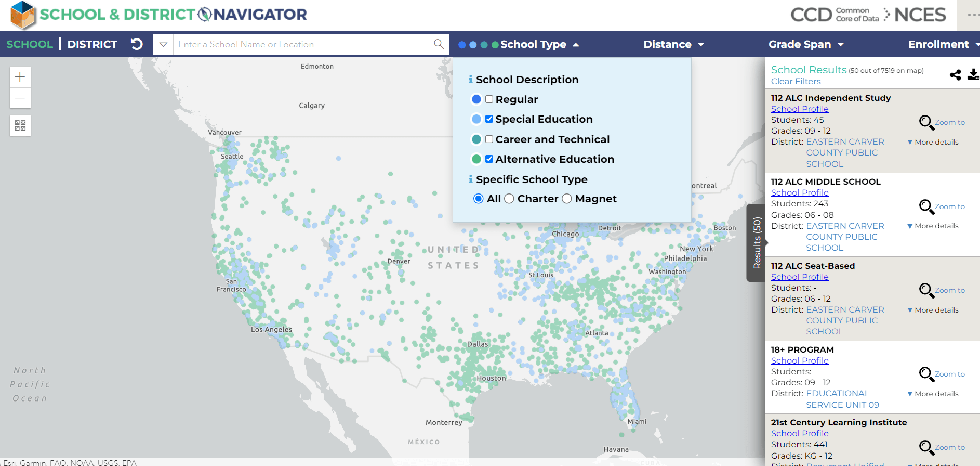Click the School Results heading
This screenshot has width=980, height=466.
[x=809, y=70]
